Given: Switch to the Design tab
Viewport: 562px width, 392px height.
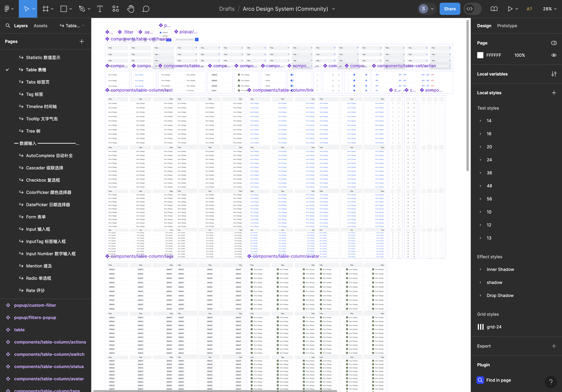Looking at the screenshot, I should coord(484,25).
